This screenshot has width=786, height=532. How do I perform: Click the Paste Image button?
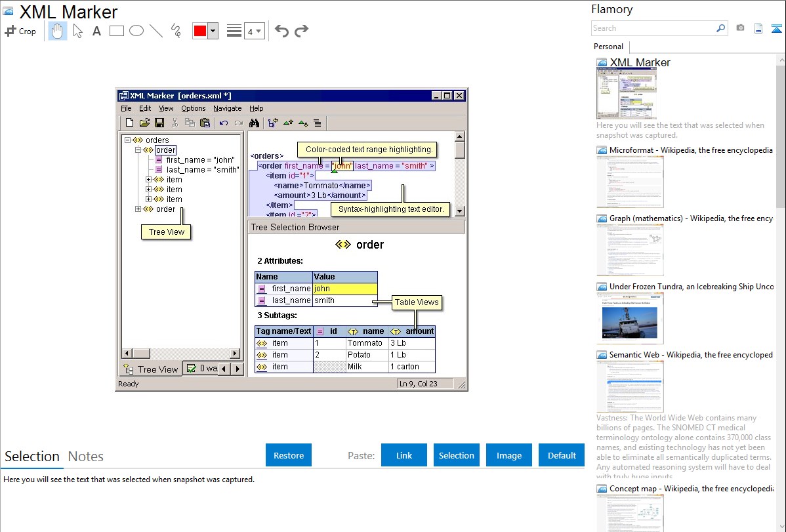508,455
